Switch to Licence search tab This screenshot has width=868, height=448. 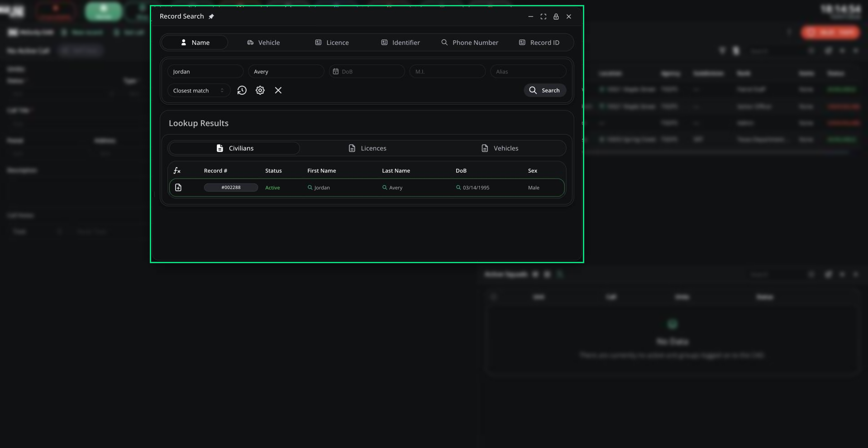coord(332,43)
